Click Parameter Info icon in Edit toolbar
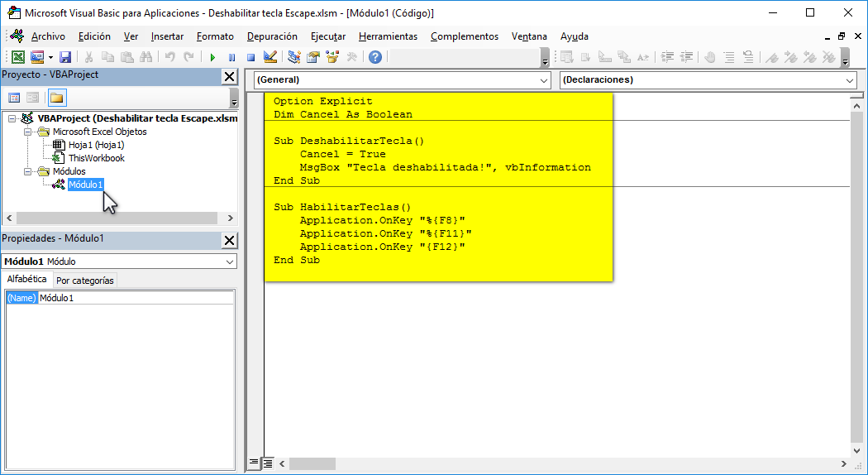 624,57
